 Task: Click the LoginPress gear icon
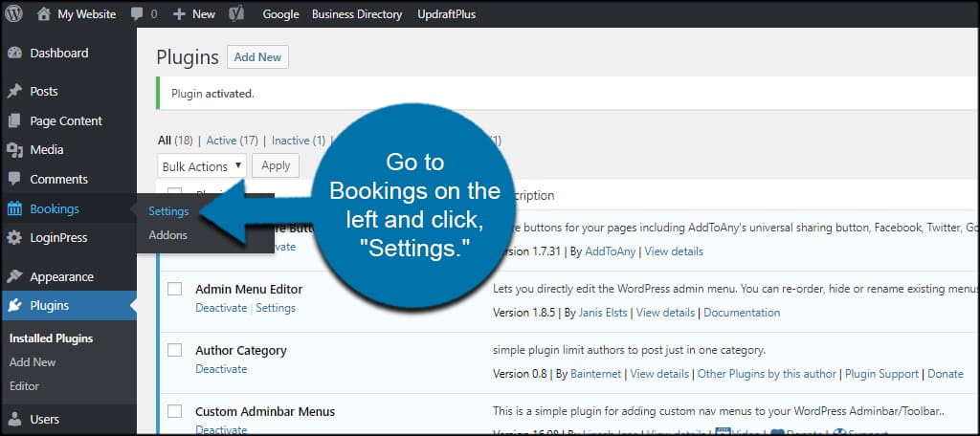click(15, 237)
